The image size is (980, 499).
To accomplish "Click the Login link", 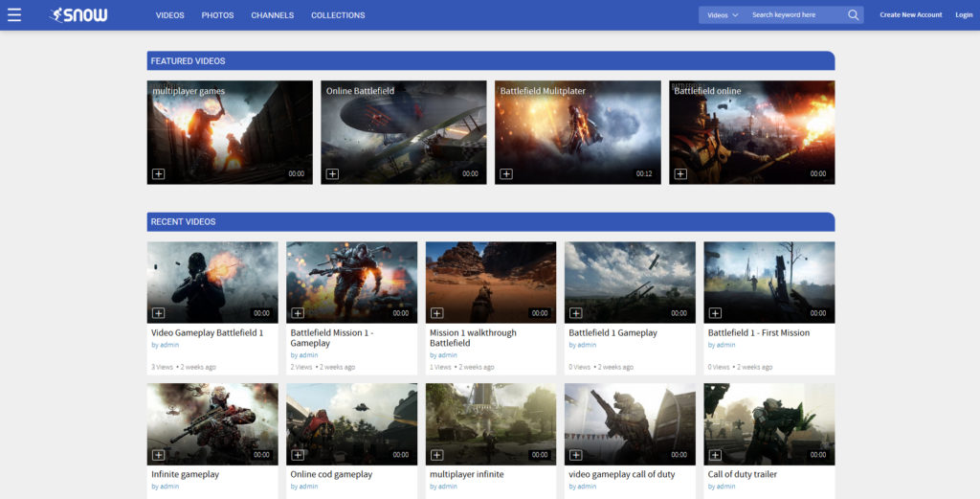I will (964, 15).
